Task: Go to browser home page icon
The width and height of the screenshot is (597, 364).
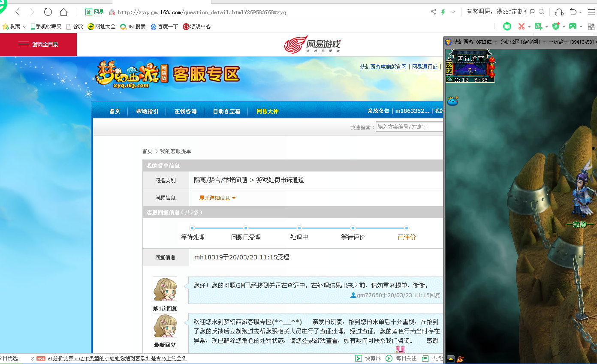Action: [x=63, y=12]
